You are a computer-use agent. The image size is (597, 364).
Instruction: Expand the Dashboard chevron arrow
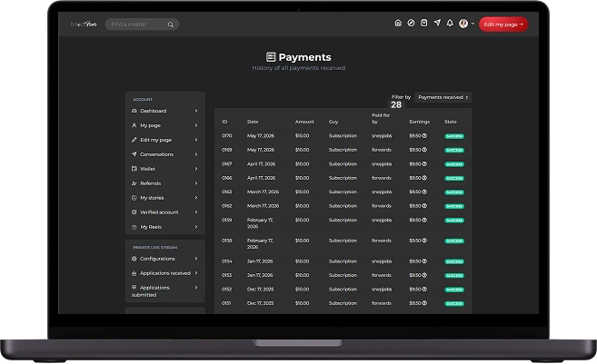tap(196, 111)
